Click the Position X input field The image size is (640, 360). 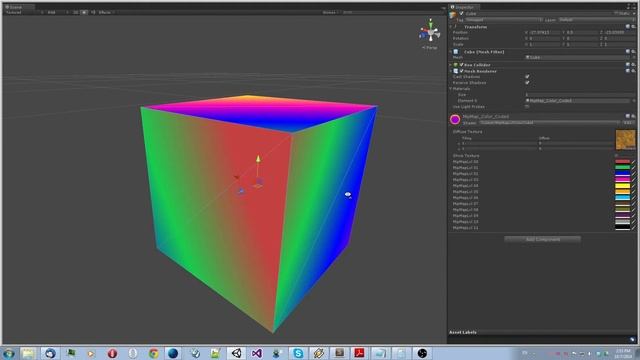[x=544, y=32]
